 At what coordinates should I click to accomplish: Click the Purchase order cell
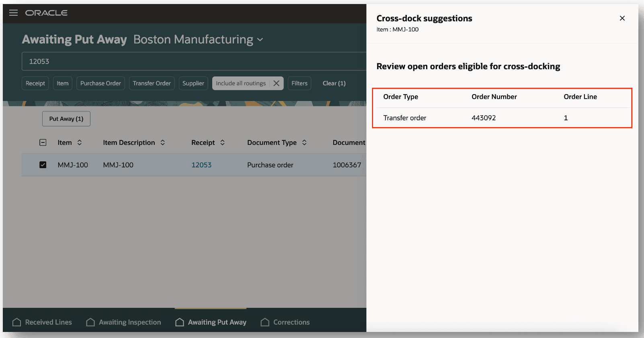(x=270, y=165)
